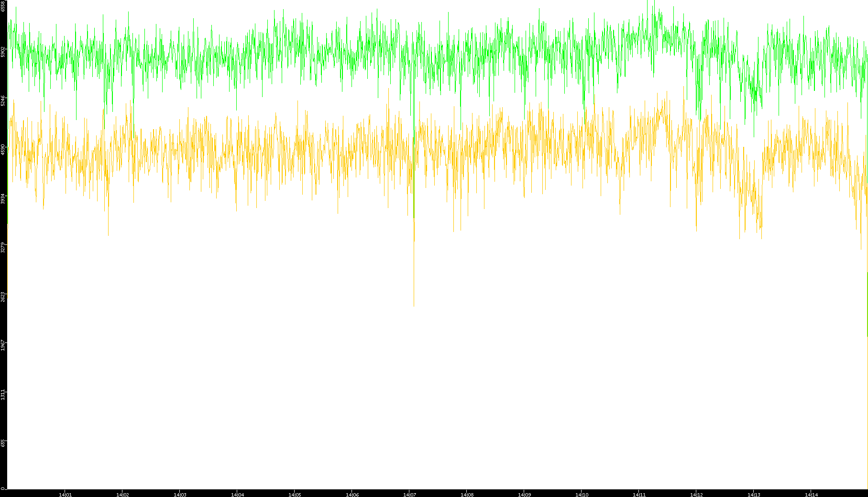Viewport: 868px width, 497px height.
Task: Select the 14:08 time marker
Action: (x=467, y=494)
